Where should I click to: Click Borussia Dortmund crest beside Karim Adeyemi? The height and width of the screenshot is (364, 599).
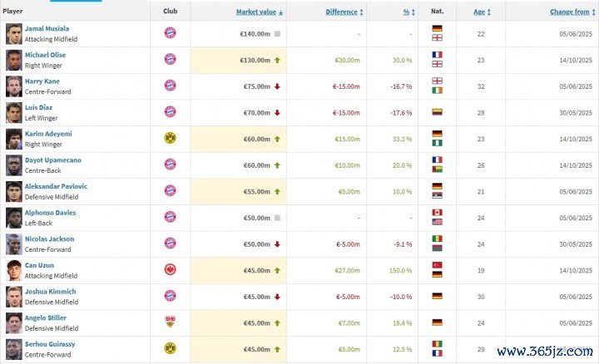point(170,139)
